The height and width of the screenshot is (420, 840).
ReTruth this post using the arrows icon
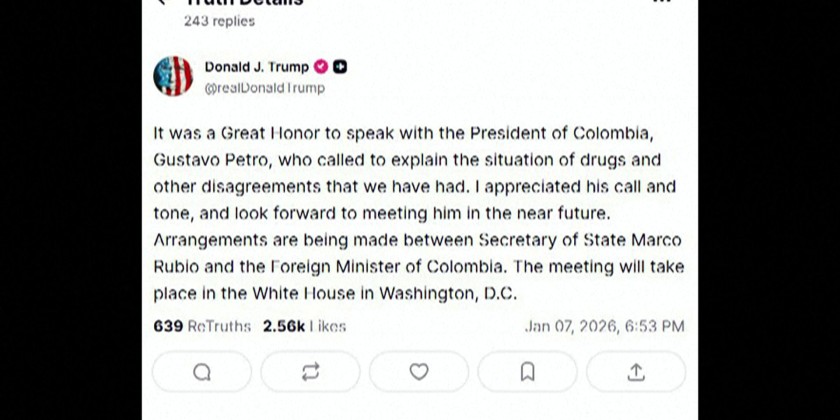pos(310,372)
